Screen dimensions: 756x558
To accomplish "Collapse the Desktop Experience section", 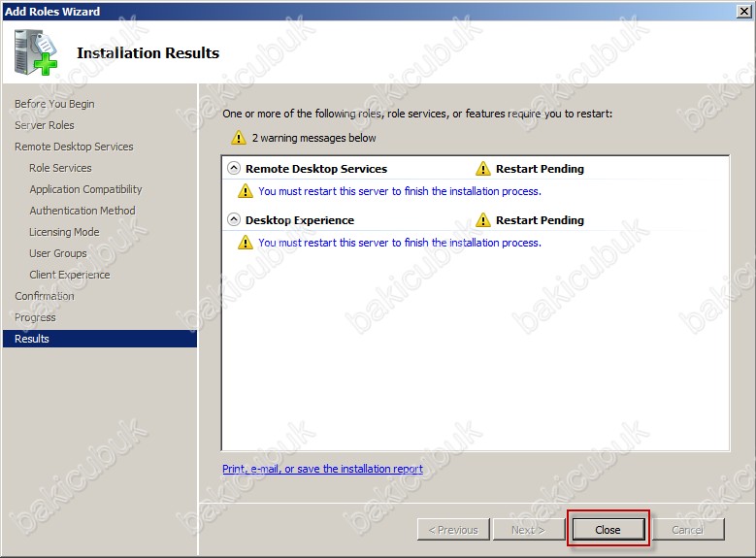I will 234,219.
